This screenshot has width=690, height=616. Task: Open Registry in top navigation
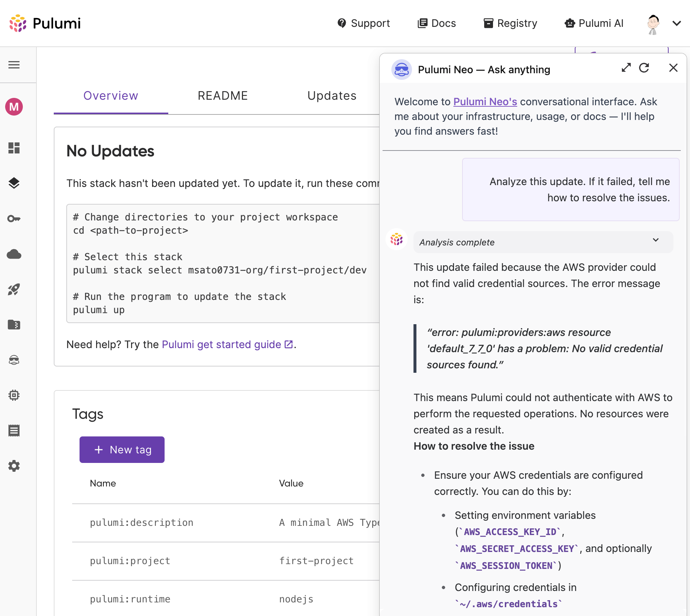coord(510,23)
